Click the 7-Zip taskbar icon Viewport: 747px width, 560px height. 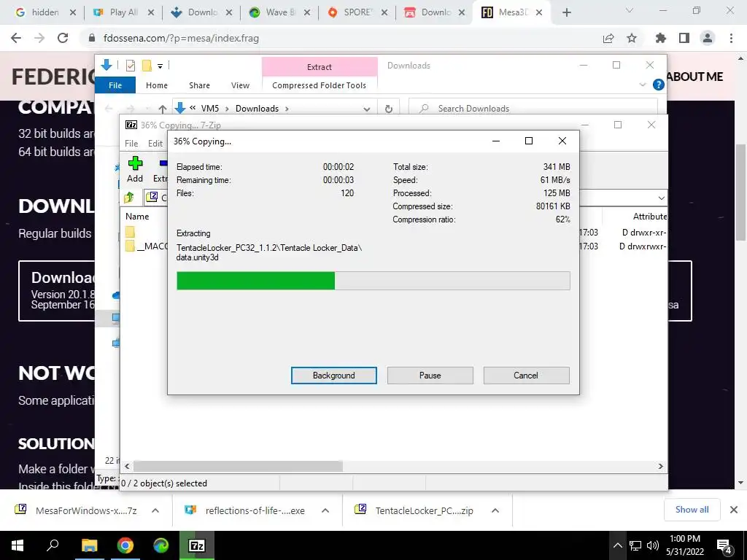pos(197,545)
